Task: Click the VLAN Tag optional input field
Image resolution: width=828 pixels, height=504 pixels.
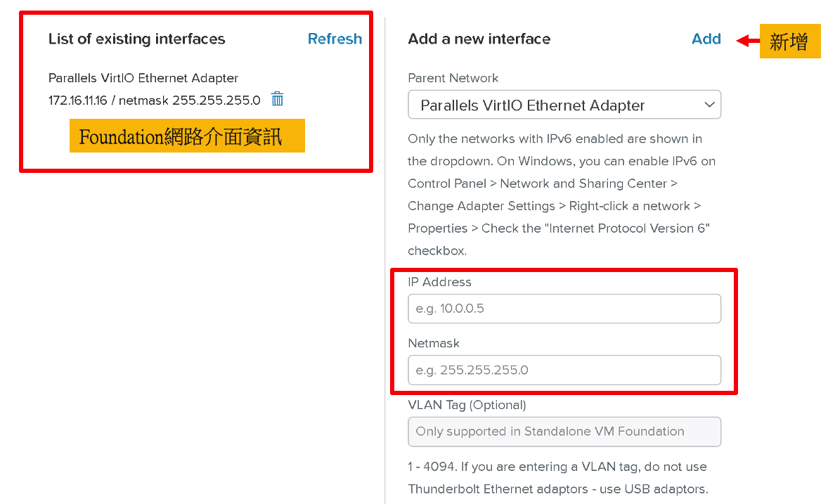Action: [564, 432]
